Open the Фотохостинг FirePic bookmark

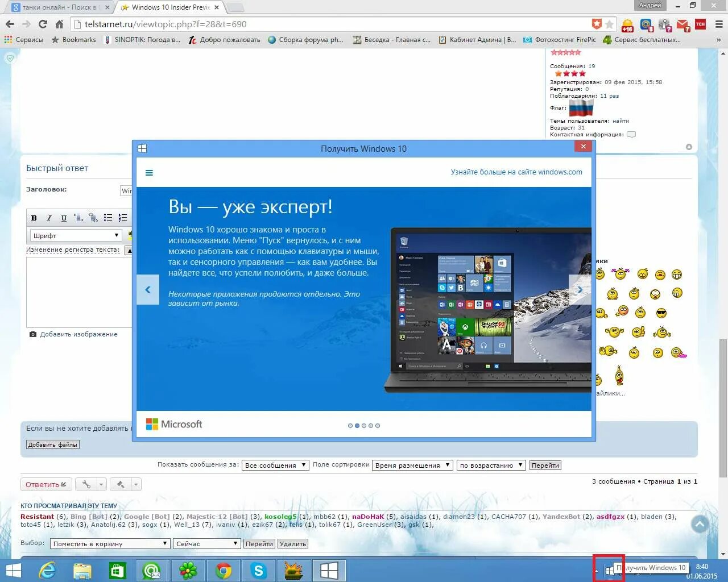click(559, 40)
